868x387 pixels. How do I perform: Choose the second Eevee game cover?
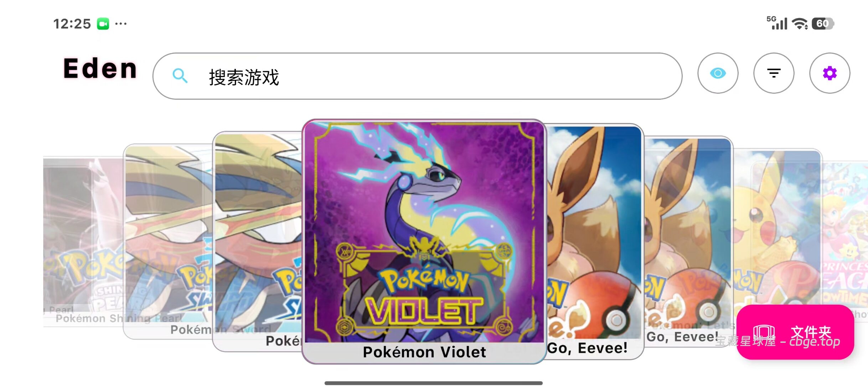click(x=688, y=242)
